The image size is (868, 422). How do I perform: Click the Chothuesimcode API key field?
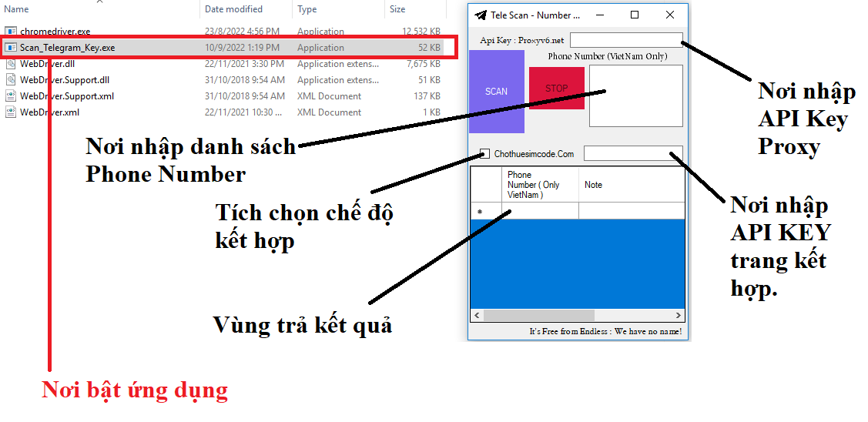point(633,153)
